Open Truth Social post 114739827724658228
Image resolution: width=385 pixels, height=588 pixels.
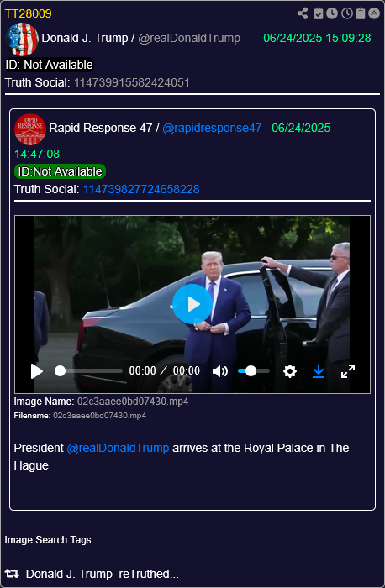pos(141,189)
